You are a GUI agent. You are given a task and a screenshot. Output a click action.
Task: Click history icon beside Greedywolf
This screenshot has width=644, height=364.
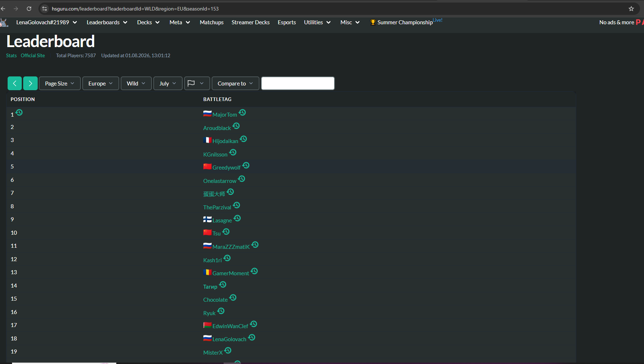coord(246,166)
